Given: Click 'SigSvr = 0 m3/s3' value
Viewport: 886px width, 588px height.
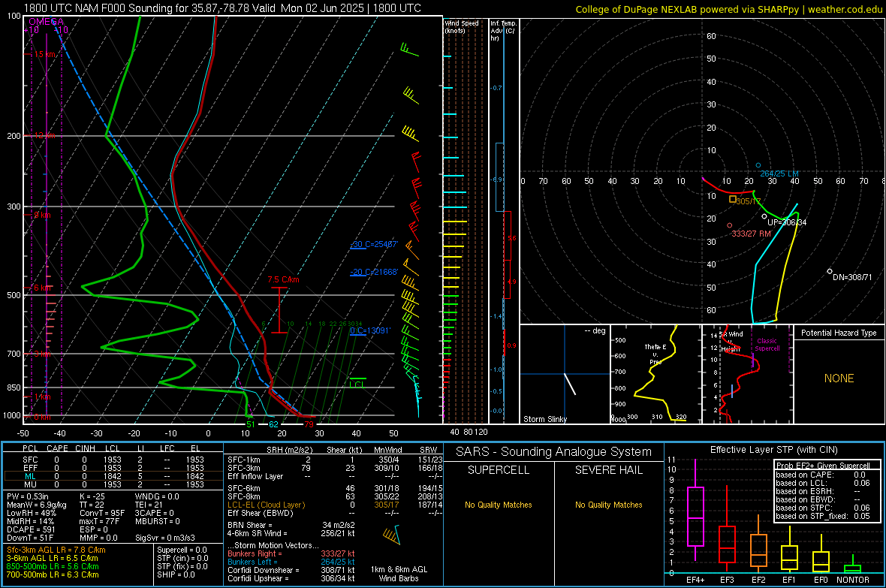Looking at the screenshot, I should pyautogui.click(x=165, y=538).
